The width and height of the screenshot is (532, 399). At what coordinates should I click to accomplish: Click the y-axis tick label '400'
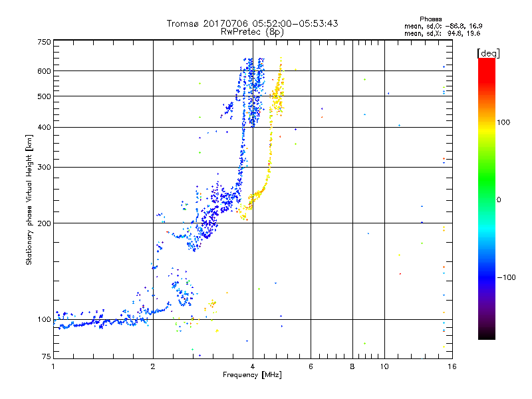pyautogui.click(x=45, y=127)
